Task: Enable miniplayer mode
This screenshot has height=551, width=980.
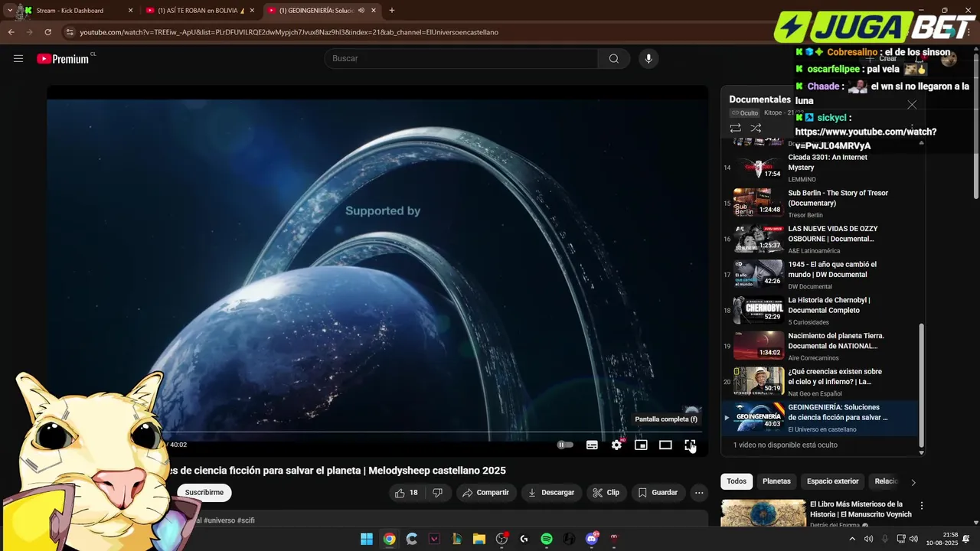Action: click(641, 445)
